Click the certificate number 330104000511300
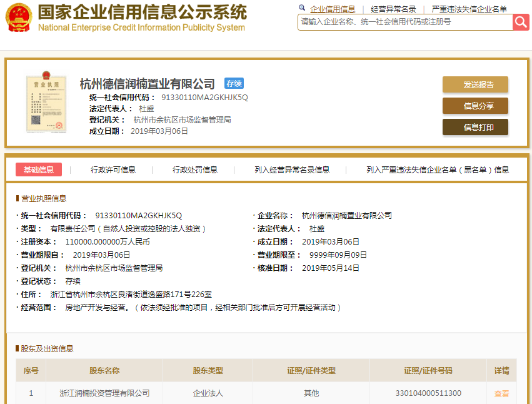532x404 pixels. pos(428,393)
